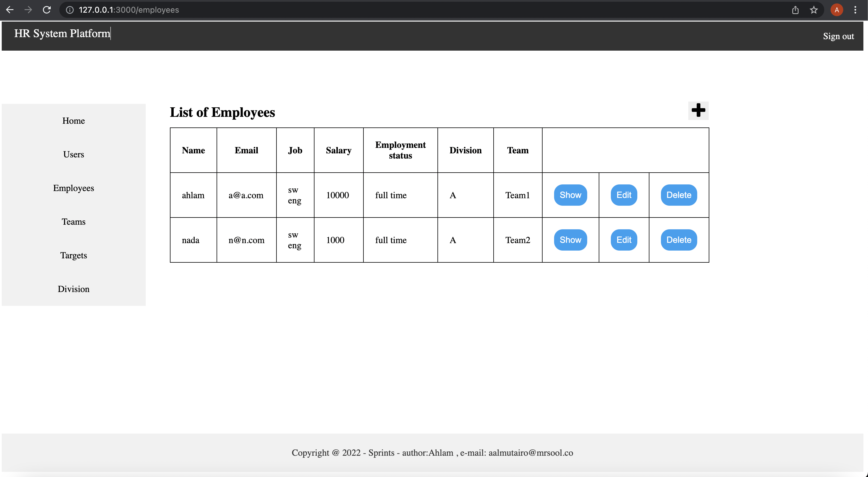This screenshot has height=477, width=868.
Task: Navigate to Targets in sidebar
Action: [x=73, y=255]
